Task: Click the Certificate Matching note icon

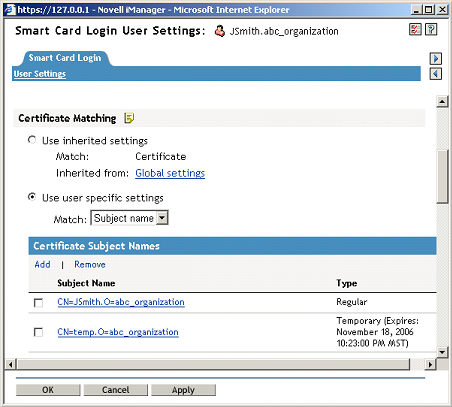Action: (129, 118)
